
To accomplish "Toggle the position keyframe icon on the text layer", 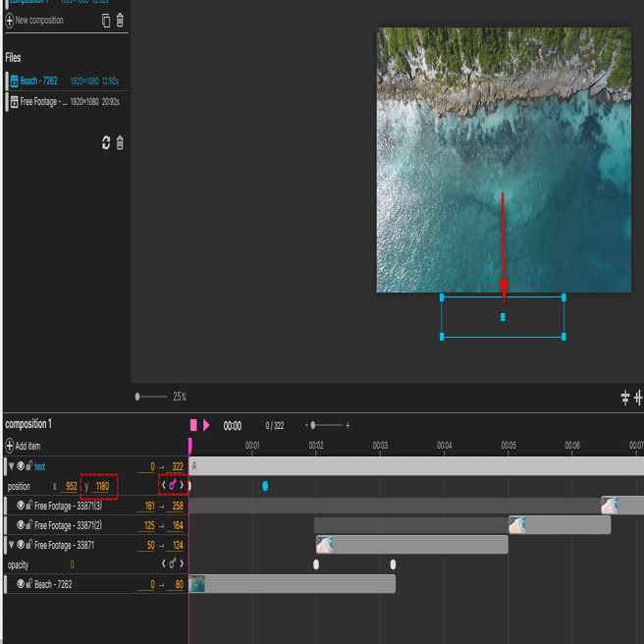I will [172, 485].
